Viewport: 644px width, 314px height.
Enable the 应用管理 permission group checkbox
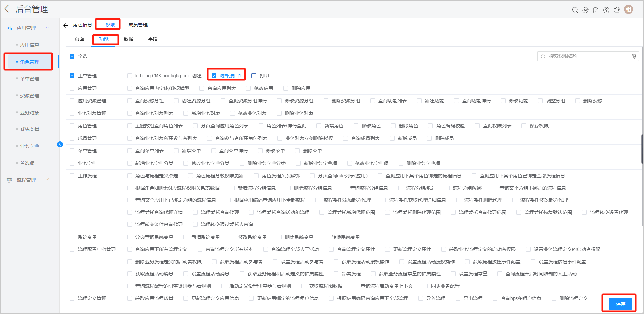pyautogui.click(x=72, y=88)
